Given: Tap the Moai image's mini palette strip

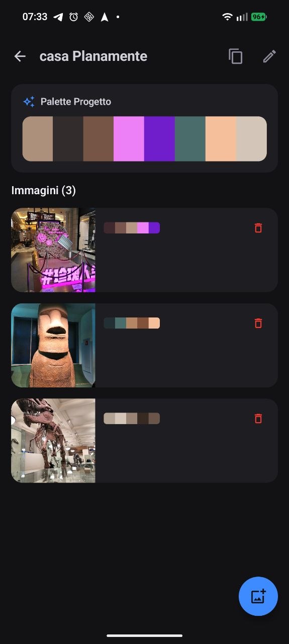Looking at the screenshot, I should click(x=132, y=323).
